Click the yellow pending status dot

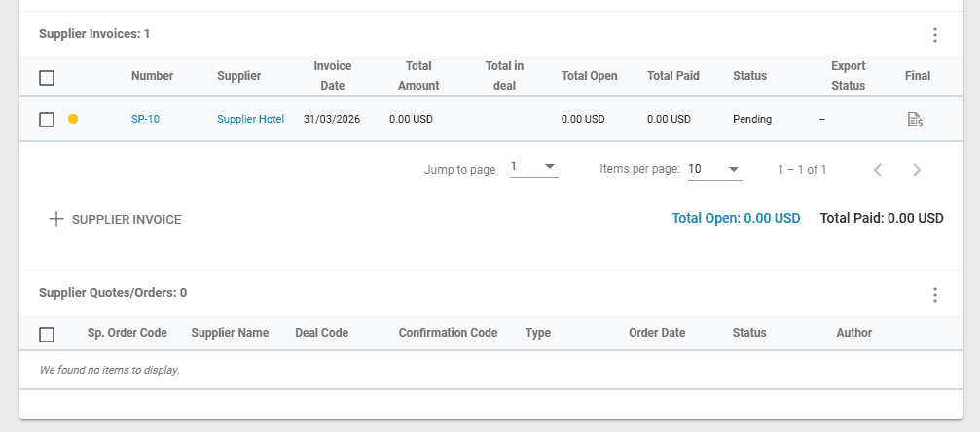73,120
